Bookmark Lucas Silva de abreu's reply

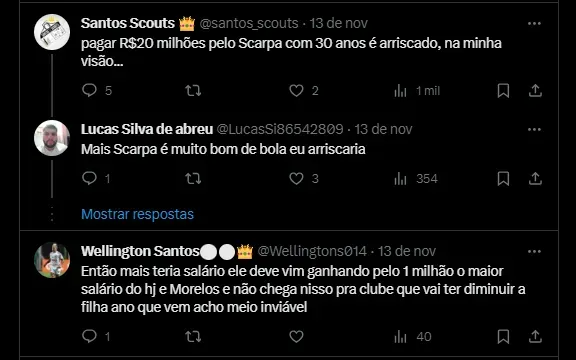tap(503, 179)
